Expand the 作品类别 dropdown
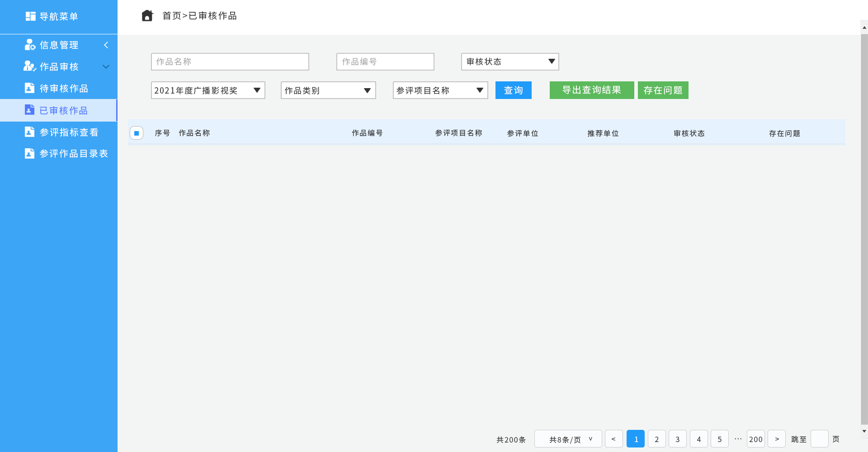Viewport: 868px width, 452px height. click(x=328, y=90)
